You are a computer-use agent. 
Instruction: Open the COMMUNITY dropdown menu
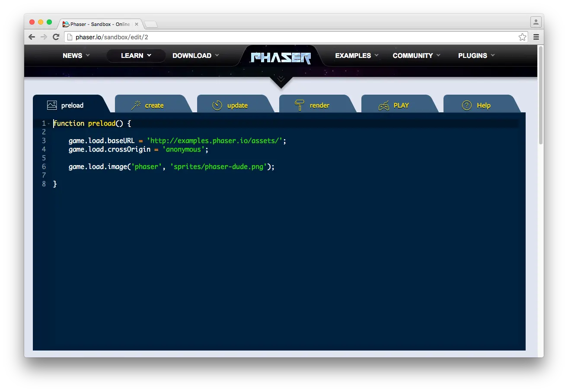(x=416, y=55)
